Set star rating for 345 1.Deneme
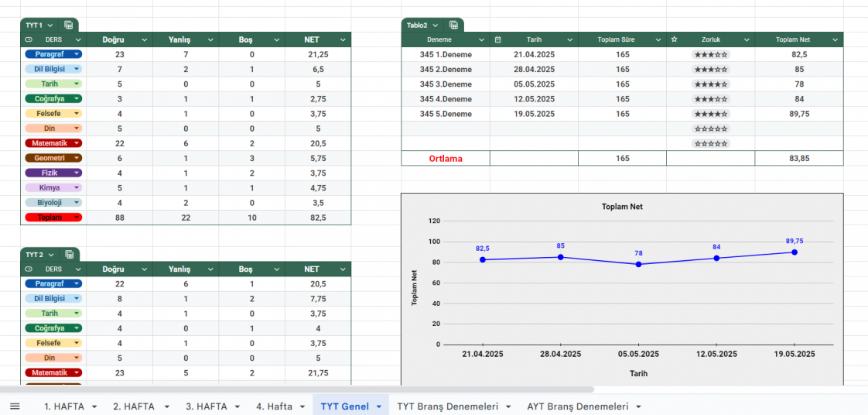The width and height of the screenshot is (868, 415). click(710, 55)
